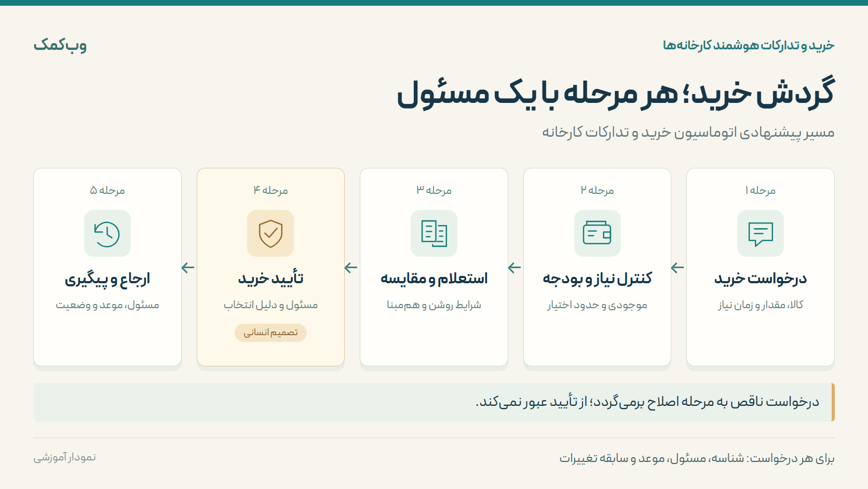The height and width of the screenshot is (489, 868).
Task: Click the wallet icon in کنترل نیاز و بودجه card
Action: point(597,233)
